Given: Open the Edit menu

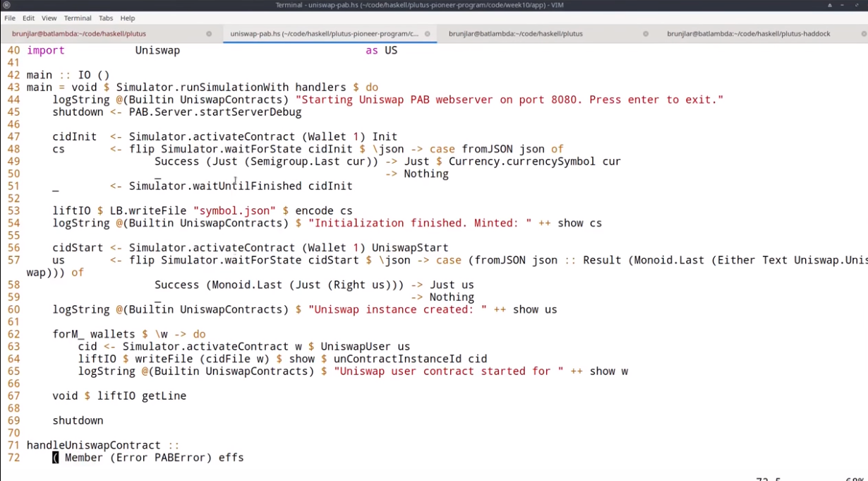Looking at the screenshot, I should click(28, 18).
